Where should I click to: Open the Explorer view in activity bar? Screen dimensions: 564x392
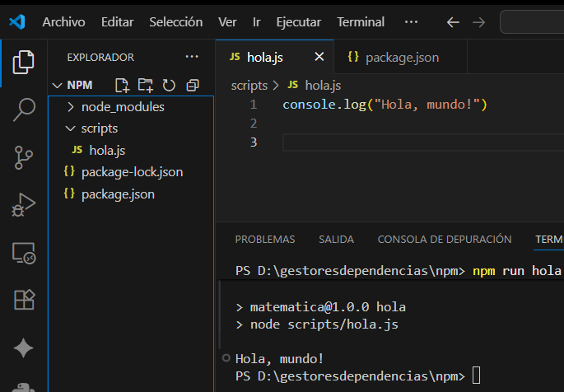click(x=24, y=61)
